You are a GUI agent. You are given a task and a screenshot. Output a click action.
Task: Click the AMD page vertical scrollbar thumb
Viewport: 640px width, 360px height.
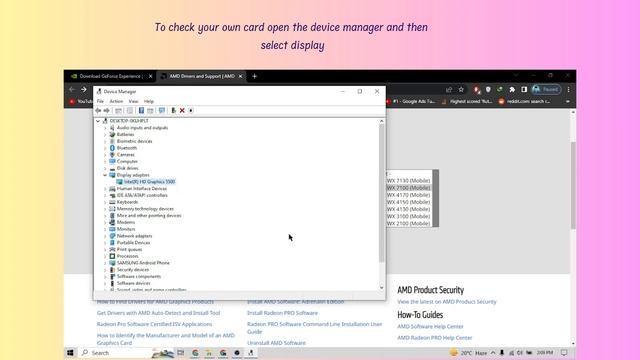(573, 186)
